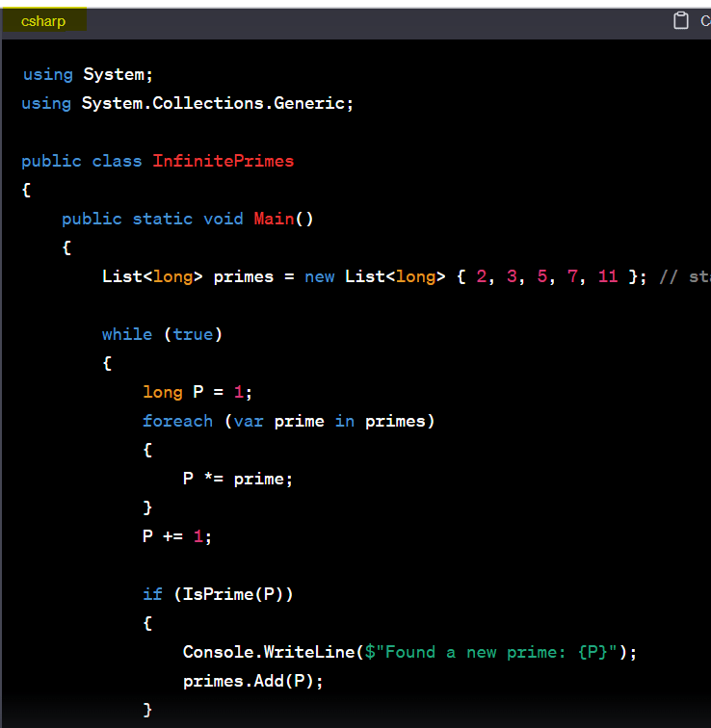The image size is (711, 728).
Task: Click the "Found a new prime" string
Action: pyautogui.click(x=491, y=652)
